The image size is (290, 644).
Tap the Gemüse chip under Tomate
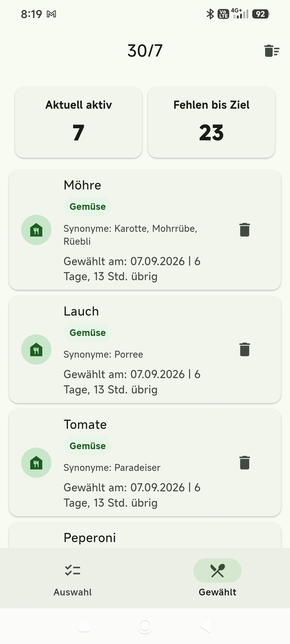pos(88,446)
